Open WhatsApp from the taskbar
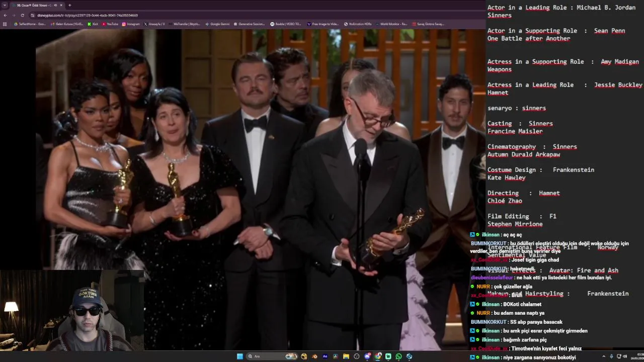 point(399,356)
